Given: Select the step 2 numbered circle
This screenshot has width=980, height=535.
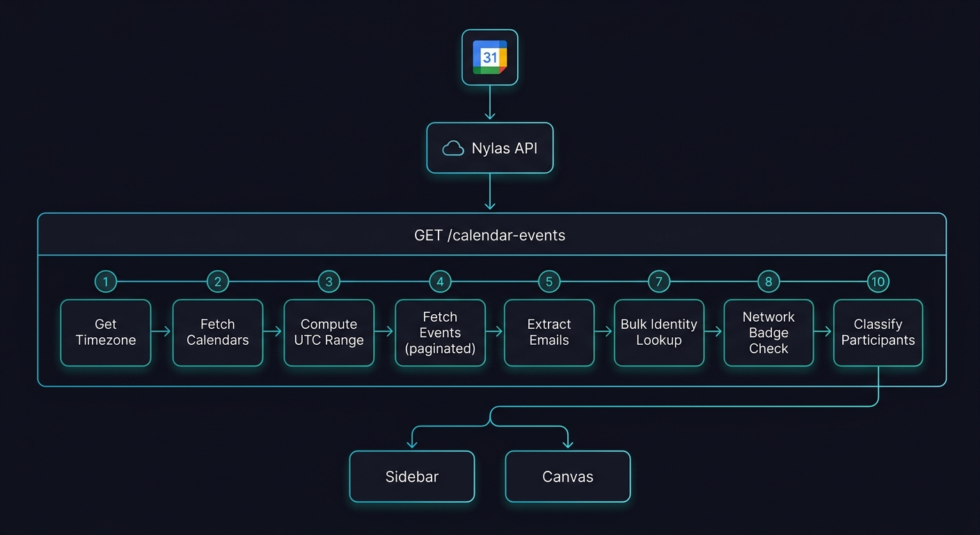Looking at the screenshot, I should pos(217,281).
